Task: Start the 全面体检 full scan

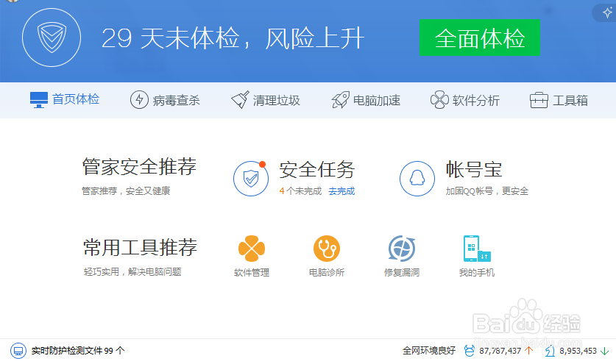Action: coord(480,38)
